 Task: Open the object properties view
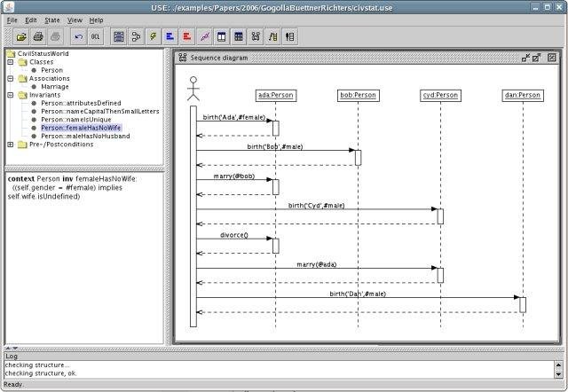[x=221, y=36]
